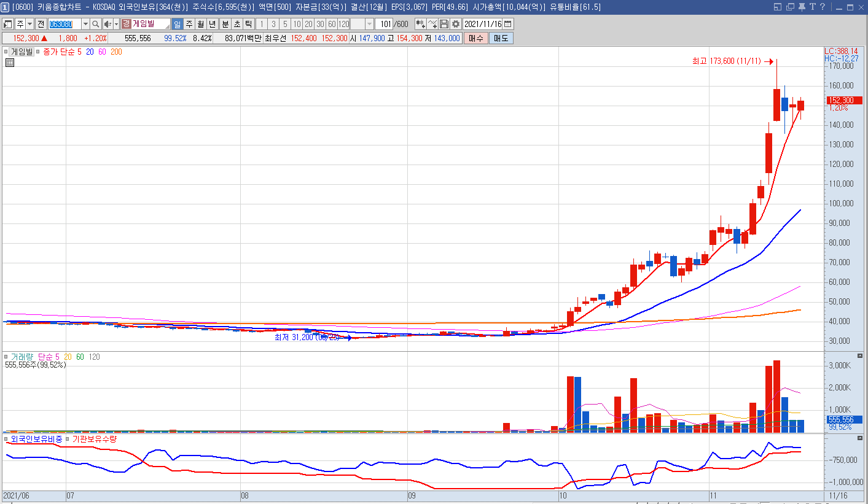This screenshot has height=504, width=868.
Task: Click the LC:388.14 readout
Action: point(841,51)
